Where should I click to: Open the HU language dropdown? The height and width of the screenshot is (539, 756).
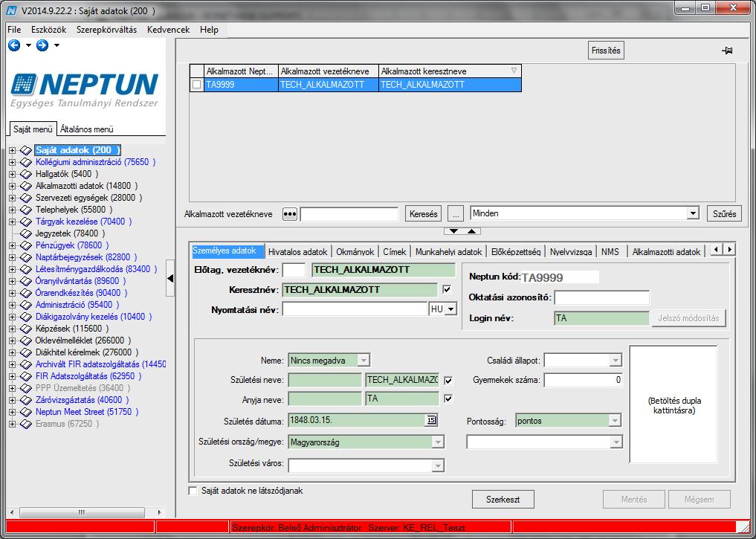(x=450, y=309)
